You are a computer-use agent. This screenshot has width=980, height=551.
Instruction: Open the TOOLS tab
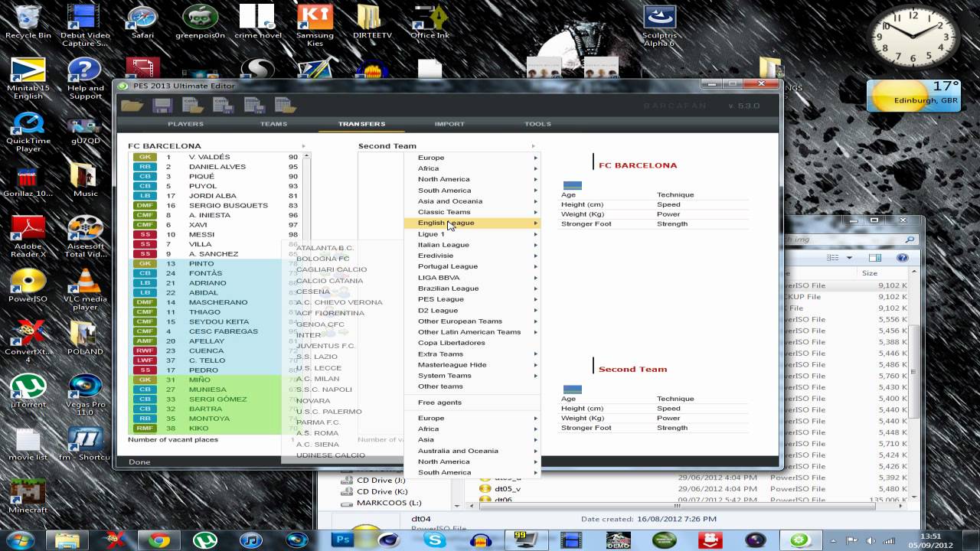click(x=537, y=124)
